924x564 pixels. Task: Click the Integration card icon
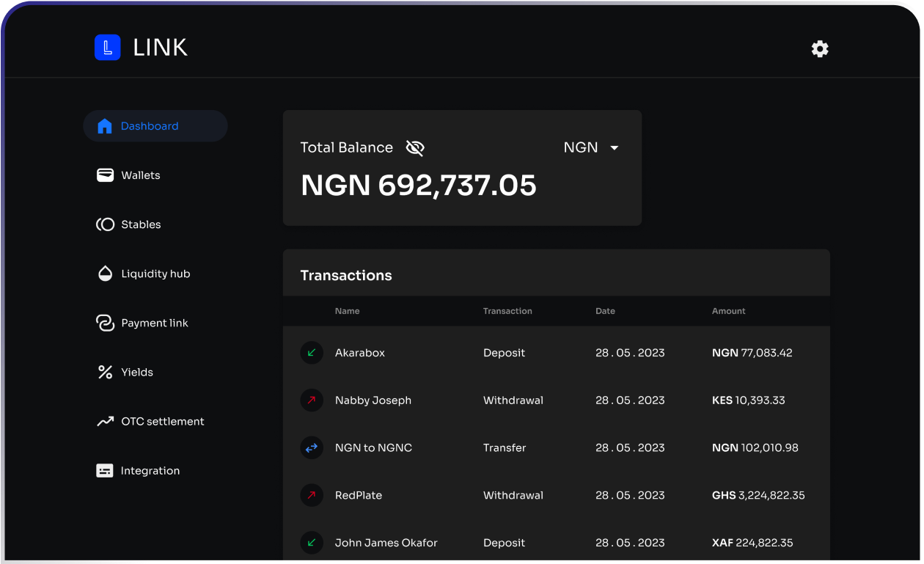click(105, 470)
